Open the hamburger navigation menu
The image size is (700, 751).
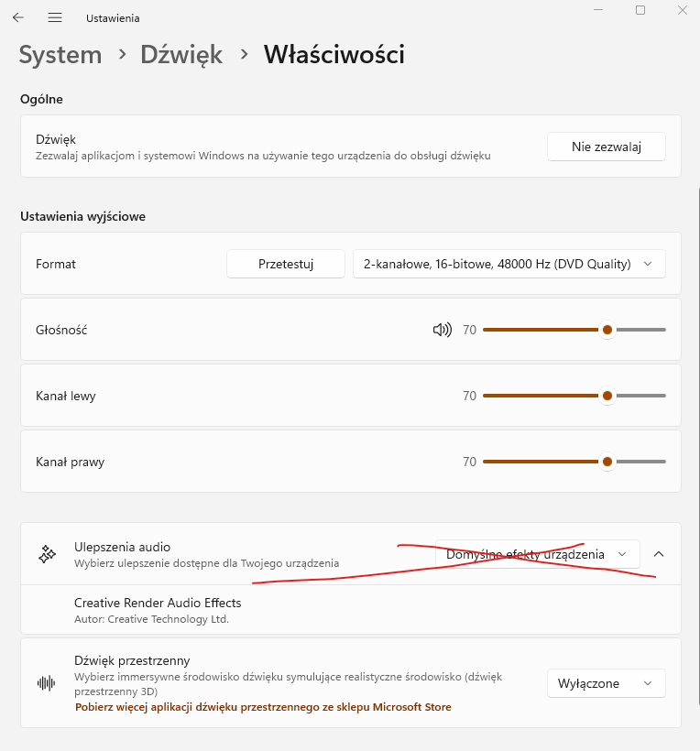(55, 17)
